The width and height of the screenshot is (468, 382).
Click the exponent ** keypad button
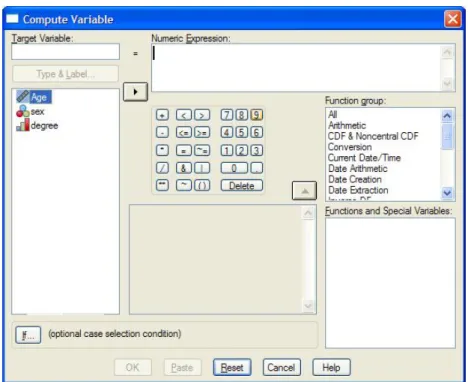[x=162, y=185]
